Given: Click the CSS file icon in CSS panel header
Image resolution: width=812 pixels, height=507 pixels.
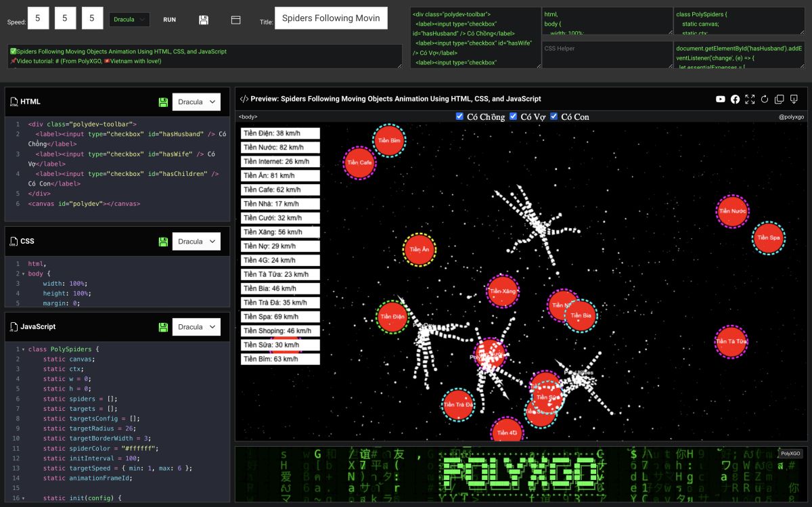Looking at the screenshot, I should pyautogui.click(x=14, y=242).
